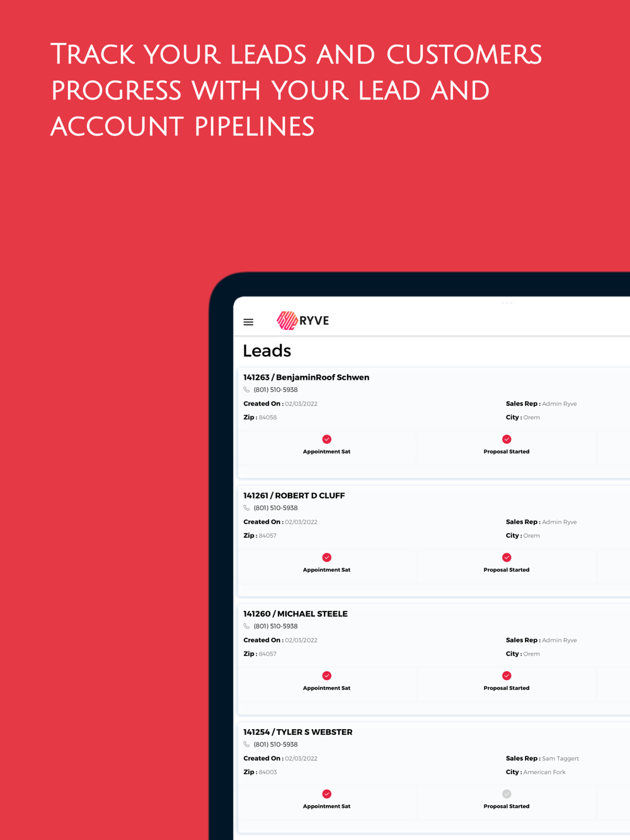Enable Proposal Started for TYLER S WEBSTER
Viewport: 630px width, 840px height.
click(x=507, y=794)
